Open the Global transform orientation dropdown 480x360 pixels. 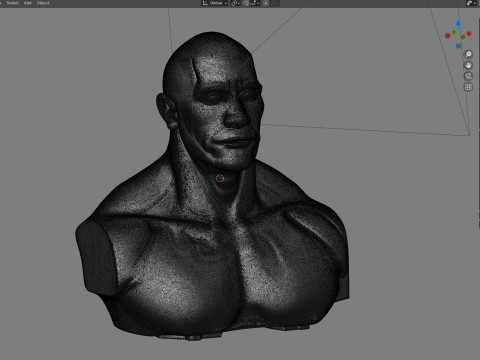[215, 3]
